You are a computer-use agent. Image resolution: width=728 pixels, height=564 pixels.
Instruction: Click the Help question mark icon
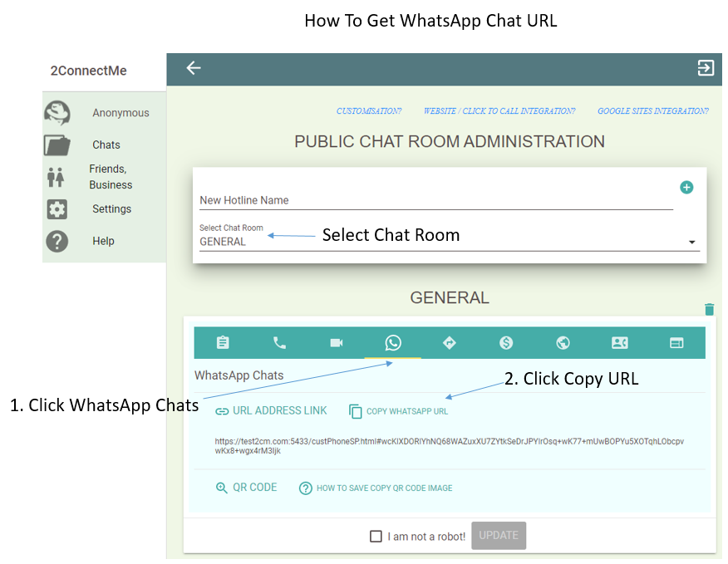pos(57,242)
